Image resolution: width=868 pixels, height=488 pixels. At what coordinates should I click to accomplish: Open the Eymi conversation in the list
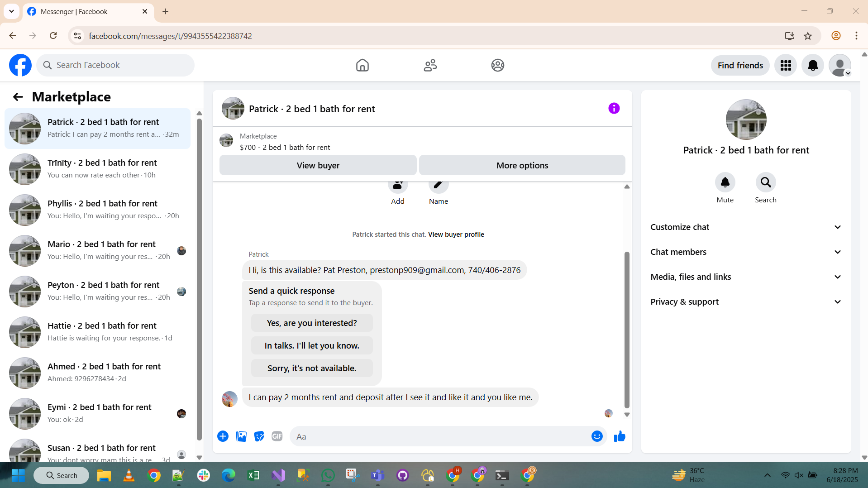tap(97, 414)
